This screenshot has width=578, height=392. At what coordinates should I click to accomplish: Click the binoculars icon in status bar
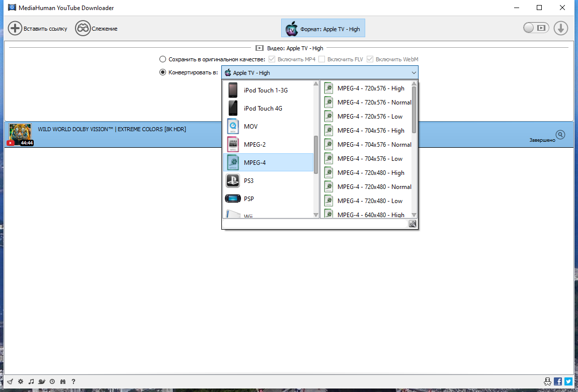coord(63,381)
